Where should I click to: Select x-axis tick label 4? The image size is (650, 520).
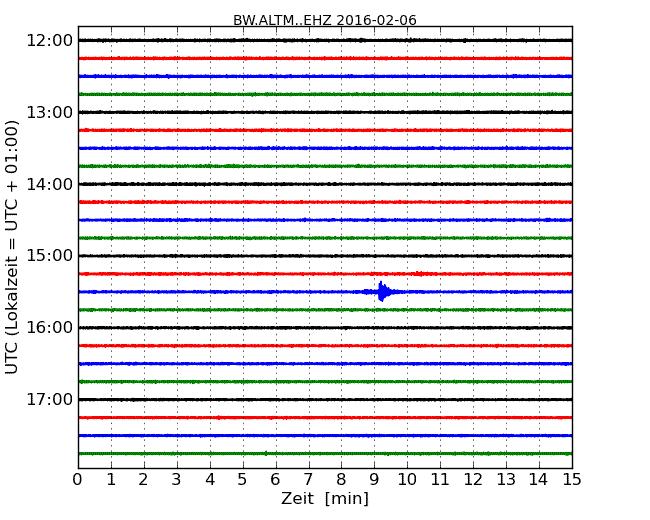point(210,480)
